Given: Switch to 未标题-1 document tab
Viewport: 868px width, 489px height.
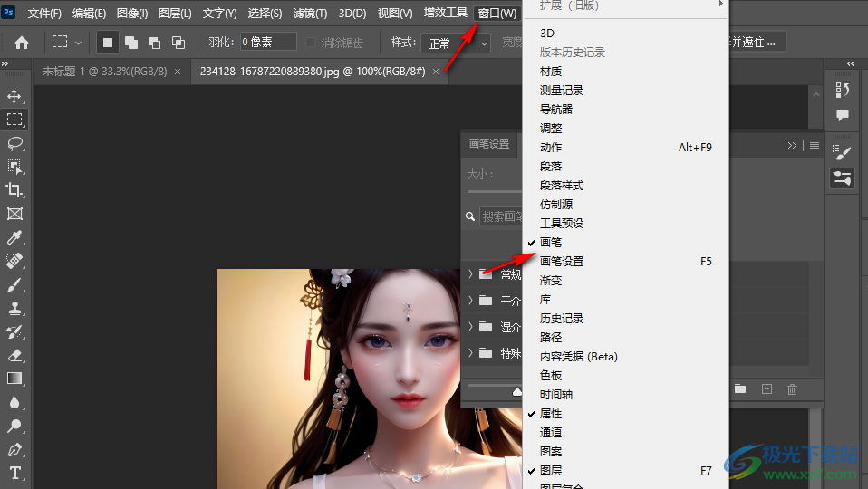Looking at the screenshot, I should click(104, 72).
